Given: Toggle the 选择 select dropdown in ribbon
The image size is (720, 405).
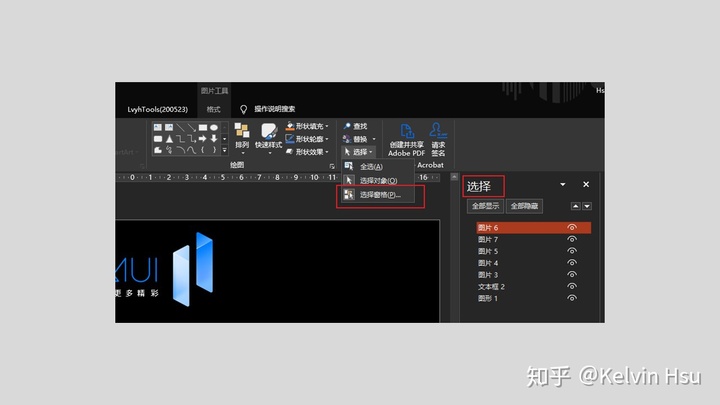Looking at the screenshot, I should [x=359, y=152].
